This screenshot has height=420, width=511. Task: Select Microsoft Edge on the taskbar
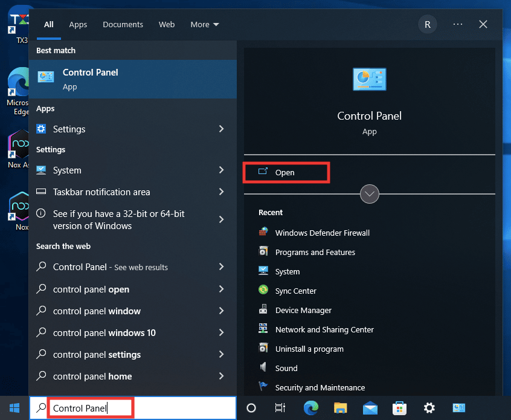pyautogui.click(x=310, y=408)
